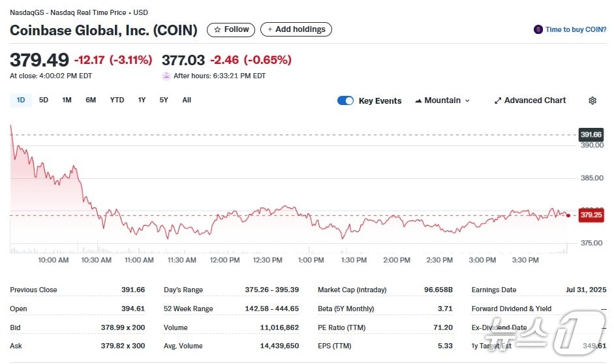Select the 6M chart range
This screenshot has width=614, height=364.
coord(91,100)
